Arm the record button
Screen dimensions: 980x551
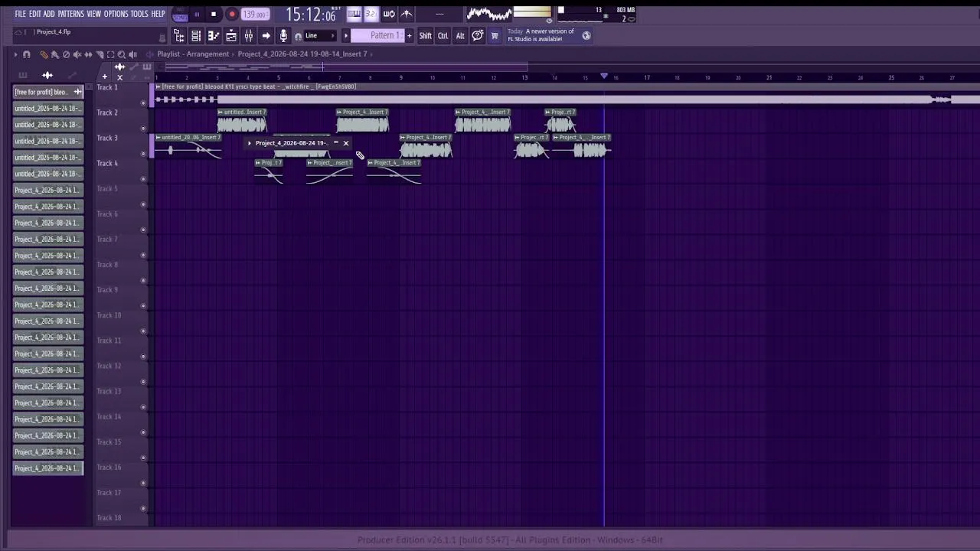coord(231,14)
